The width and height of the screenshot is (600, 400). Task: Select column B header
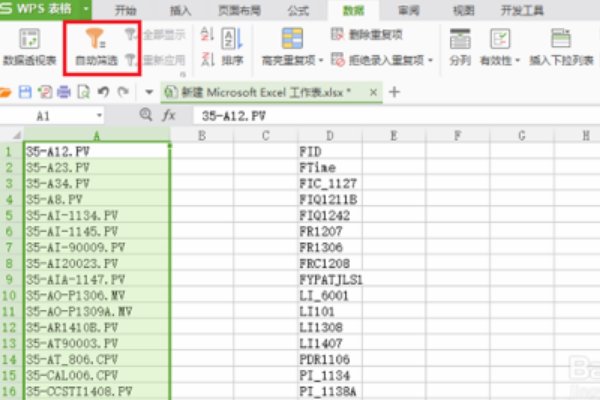(202, 136)
